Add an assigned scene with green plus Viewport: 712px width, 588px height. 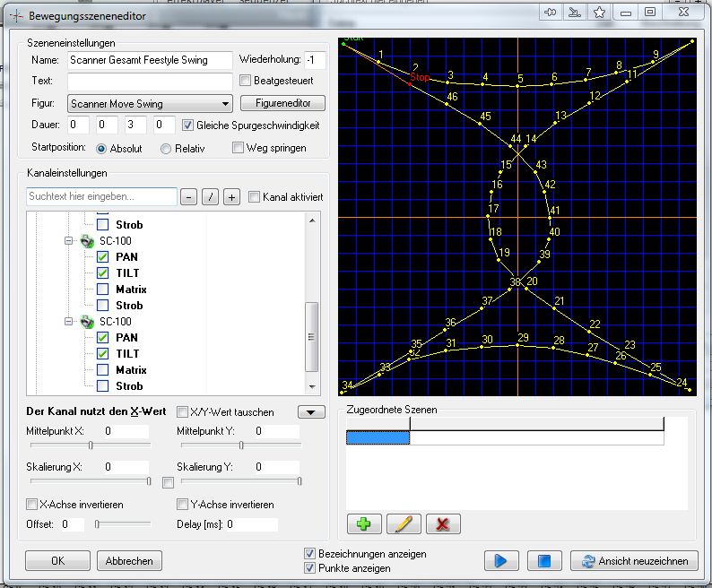pyautogui.click(x=364, y=524)
